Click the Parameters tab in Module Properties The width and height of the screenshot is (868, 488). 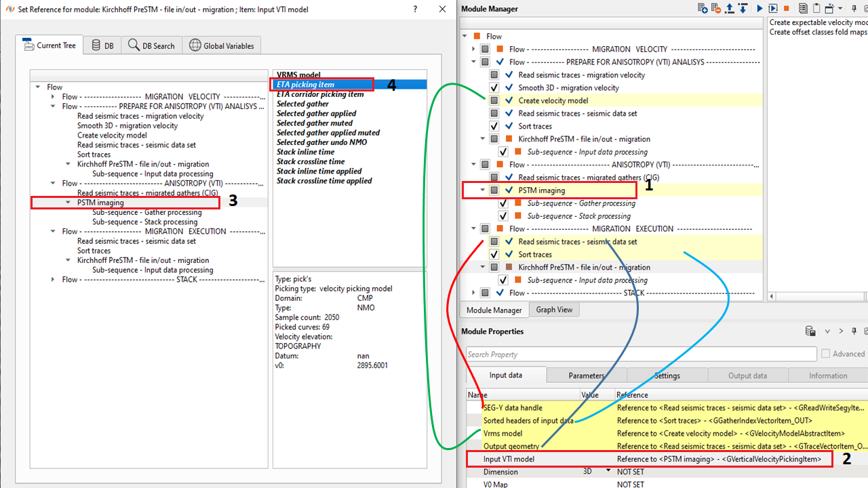(x=586, y=375)
